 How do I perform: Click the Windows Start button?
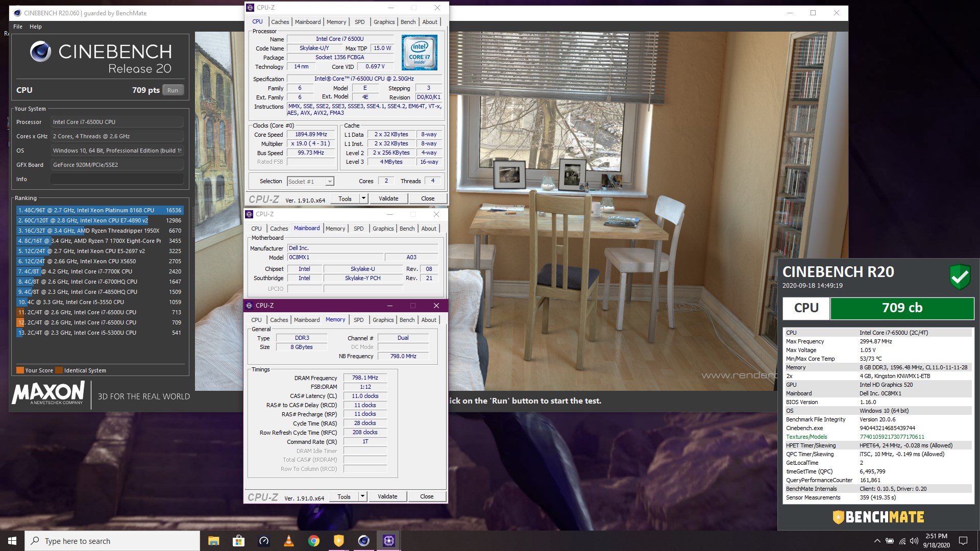coord(12,541)
